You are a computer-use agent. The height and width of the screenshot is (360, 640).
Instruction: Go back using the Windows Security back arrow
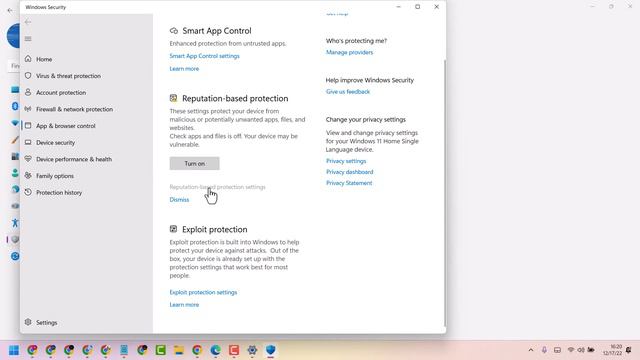coord(28,22)
